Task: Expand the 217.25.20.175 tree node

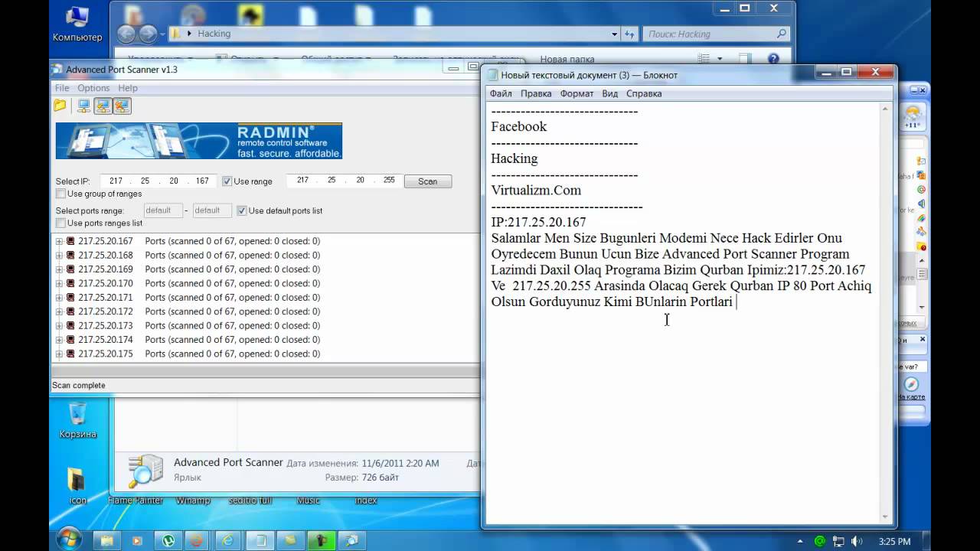Action: tap(59, 354)
